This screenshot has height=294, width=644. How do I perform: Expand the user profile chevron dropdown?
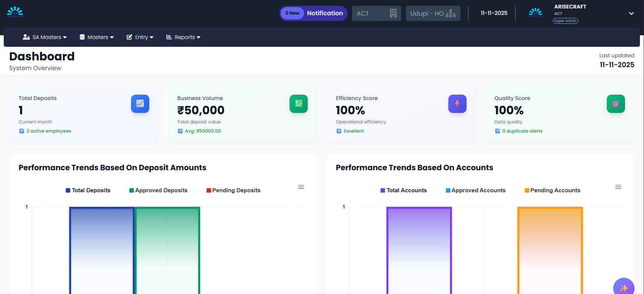point(631,14)
